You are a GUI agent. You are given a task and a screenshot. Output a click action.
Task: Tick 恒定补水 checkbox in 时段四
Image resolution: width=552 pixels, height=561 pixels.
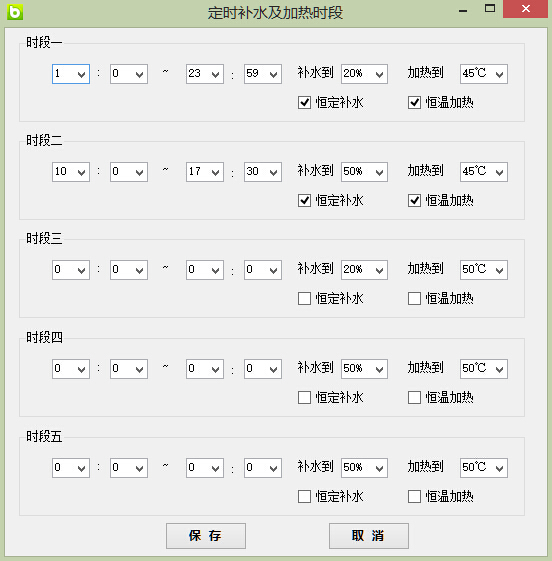click(x=304, y=397)
